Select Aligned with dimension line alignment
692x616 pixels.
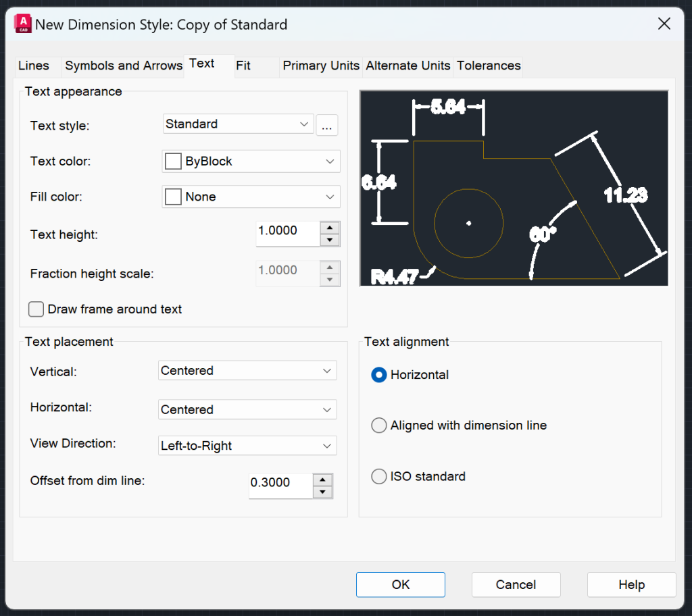pos(379,425)
